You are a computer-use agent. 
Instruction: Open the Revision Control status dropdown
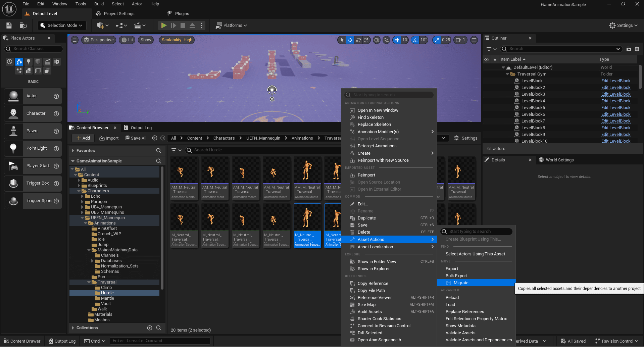pos(616,341)
